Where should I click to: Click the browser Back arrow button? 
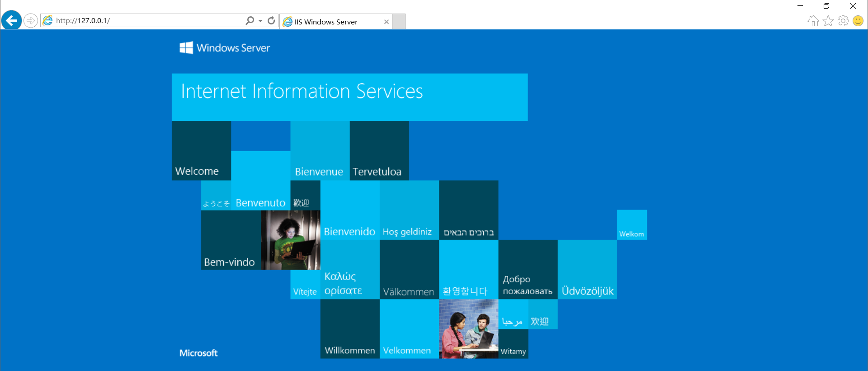point(11,20)
